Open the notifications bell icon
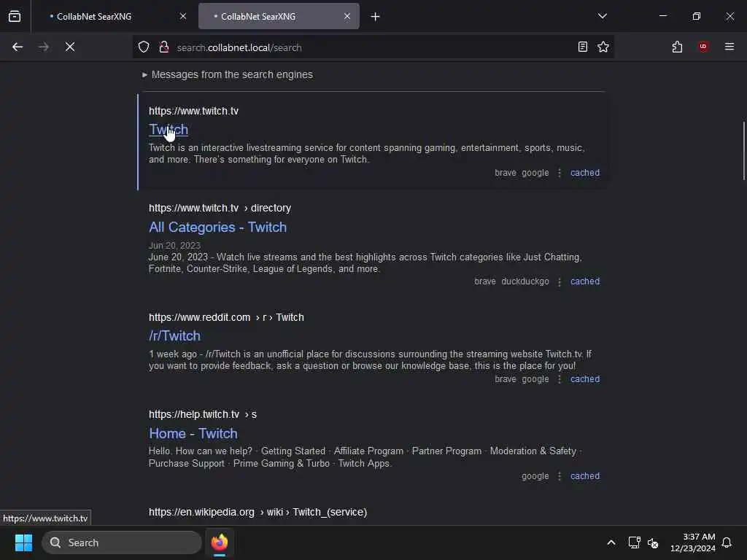Image resolution: width=747 pixels, height=560 pixels. [727, 542]
